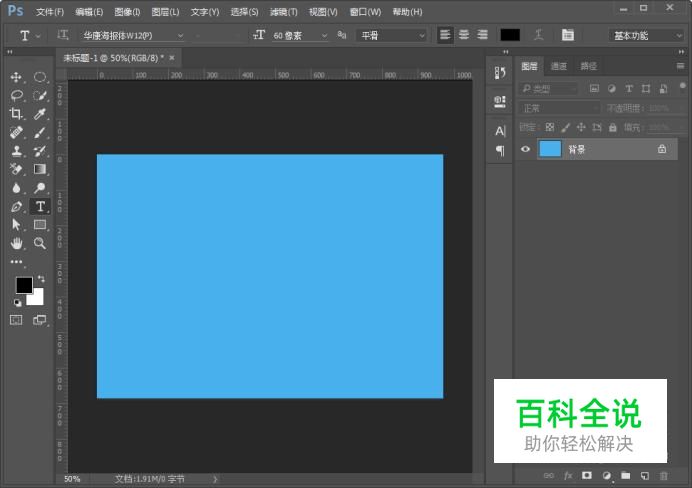
Task: Switch to the 通道 tab
Action: [x=559, y=66]
